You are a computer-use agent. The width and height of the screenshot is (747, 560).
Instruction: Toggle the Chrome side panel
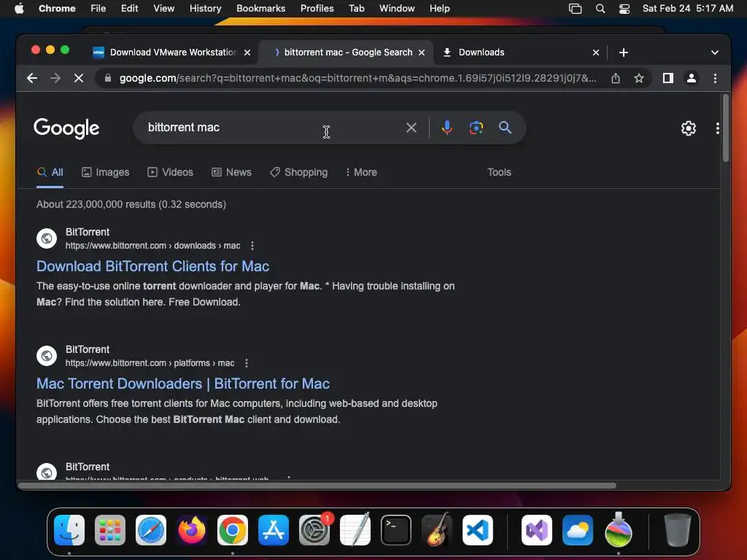(668, 78)
